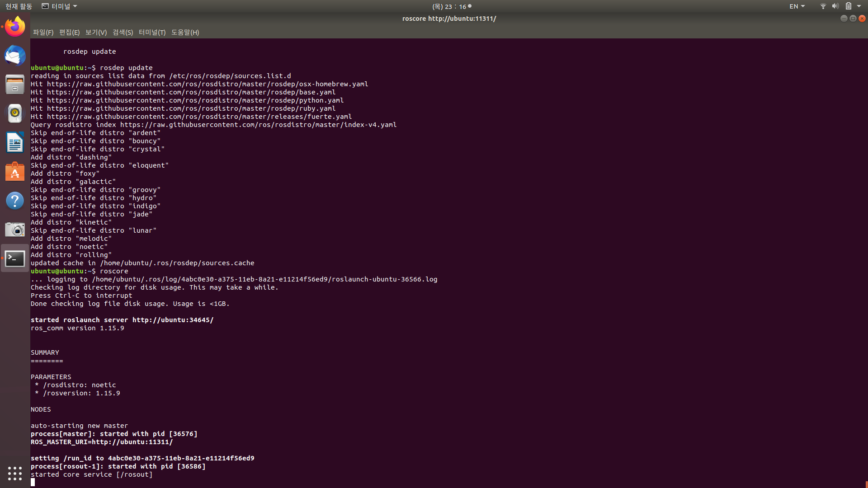Open the Wi-Fi network indicator
The width and height of the screenshot is (868, 488).
(823, 6)
